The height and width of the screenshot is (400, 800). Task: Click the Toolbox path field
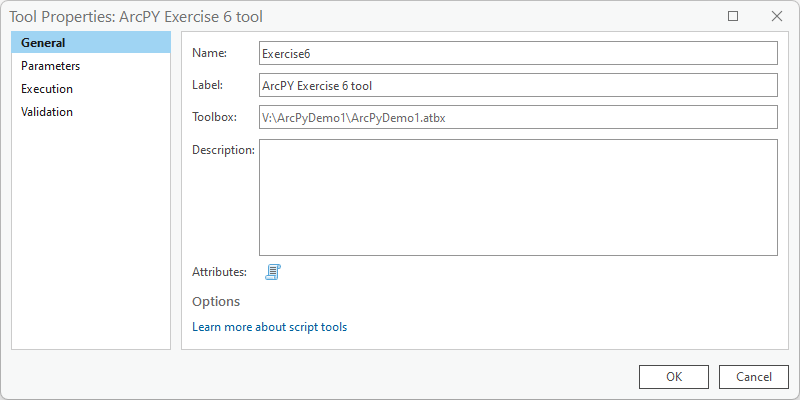pyautogui.click(x=517, y=117)
